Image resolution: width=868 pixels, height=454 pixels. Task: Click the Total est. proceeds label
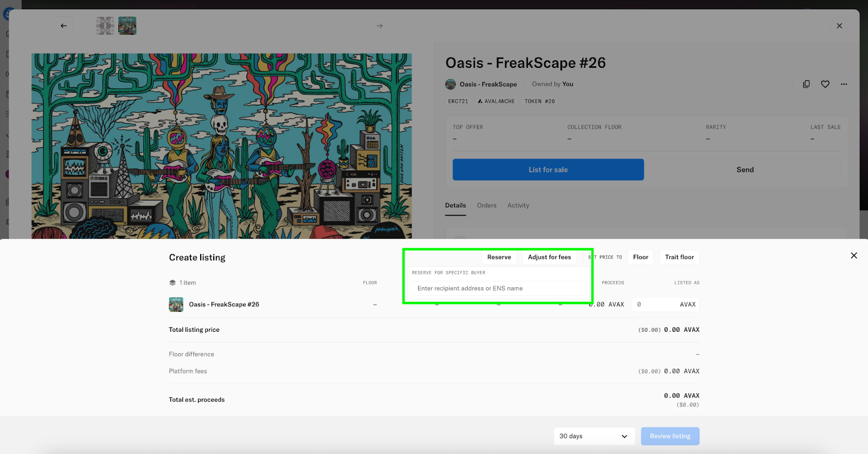pos(196,400)
